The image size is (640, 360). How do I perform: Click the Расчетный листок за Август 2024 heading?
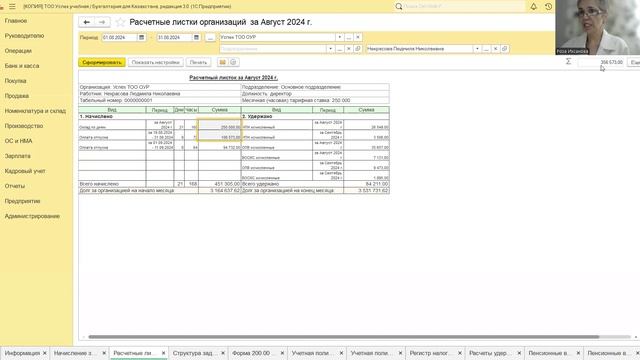(233, 78)
